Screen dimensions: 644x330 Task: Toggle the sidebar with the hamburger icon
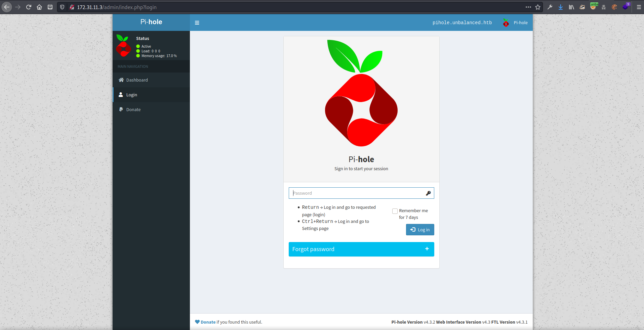coord(197,23)
